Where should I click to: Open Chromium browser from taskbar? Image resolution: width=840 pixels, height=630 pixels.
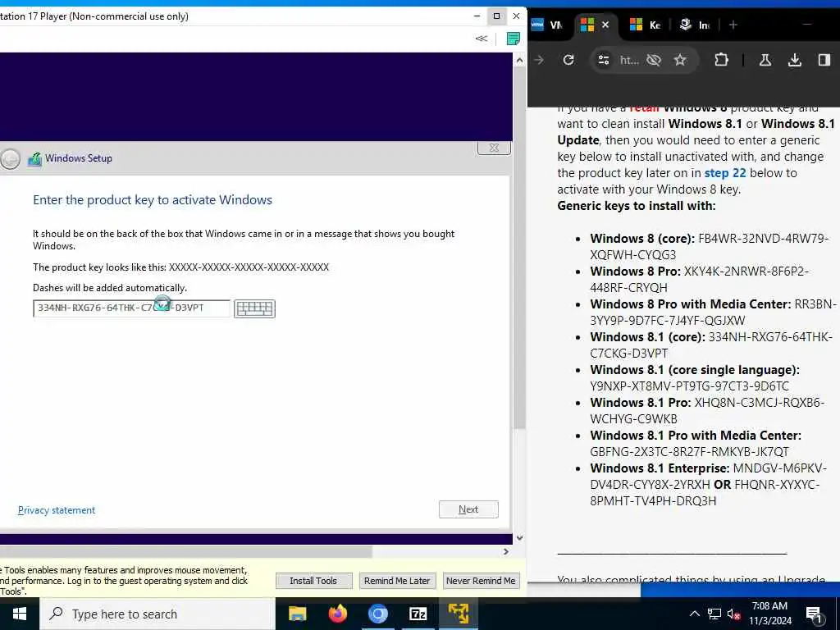pos(377,614)
